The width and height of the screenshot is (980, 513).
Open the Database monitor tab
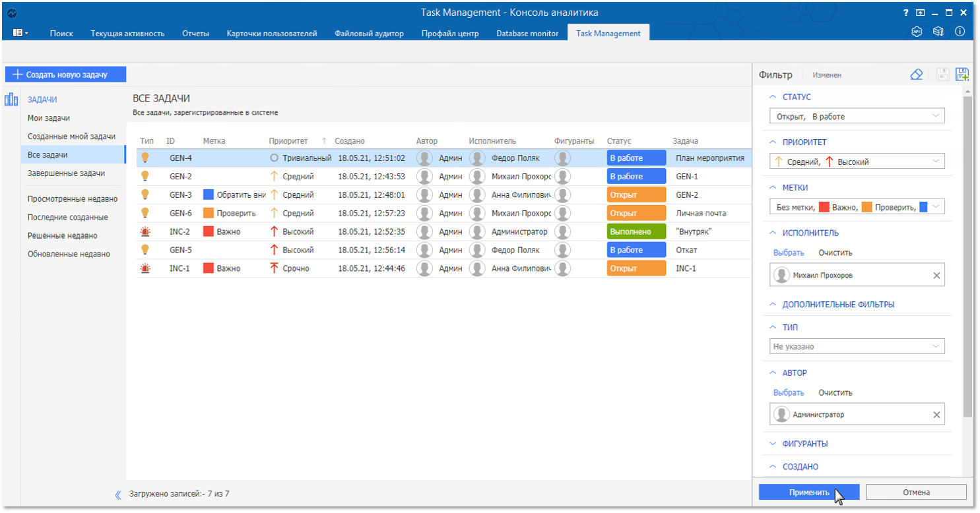tap(527, 33)
